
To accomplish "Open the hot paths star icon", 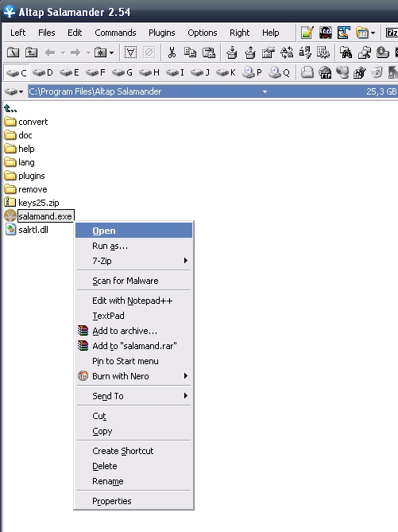I will [x=101, y=52].
